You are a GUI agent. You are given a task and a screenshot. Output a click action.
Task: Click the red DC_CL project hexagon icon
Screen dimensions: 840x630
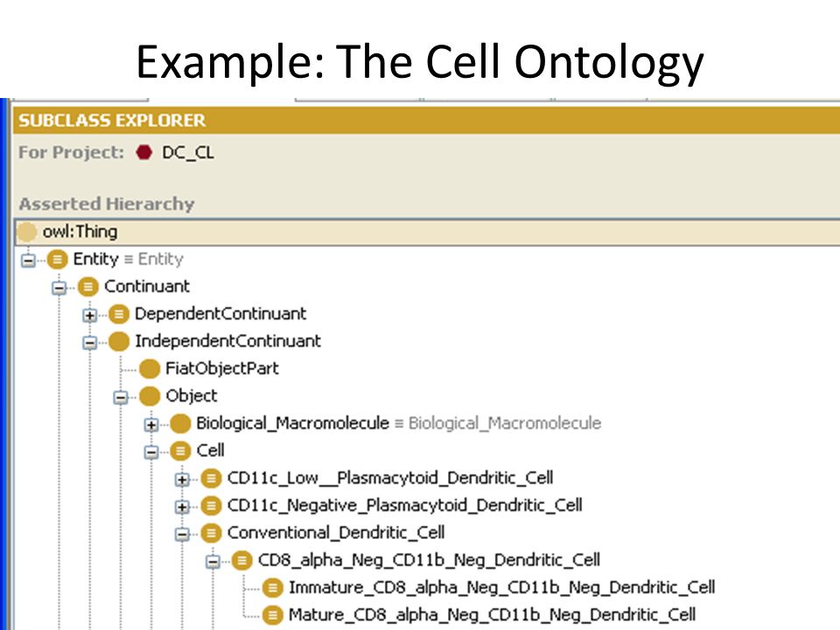(144, 152)
